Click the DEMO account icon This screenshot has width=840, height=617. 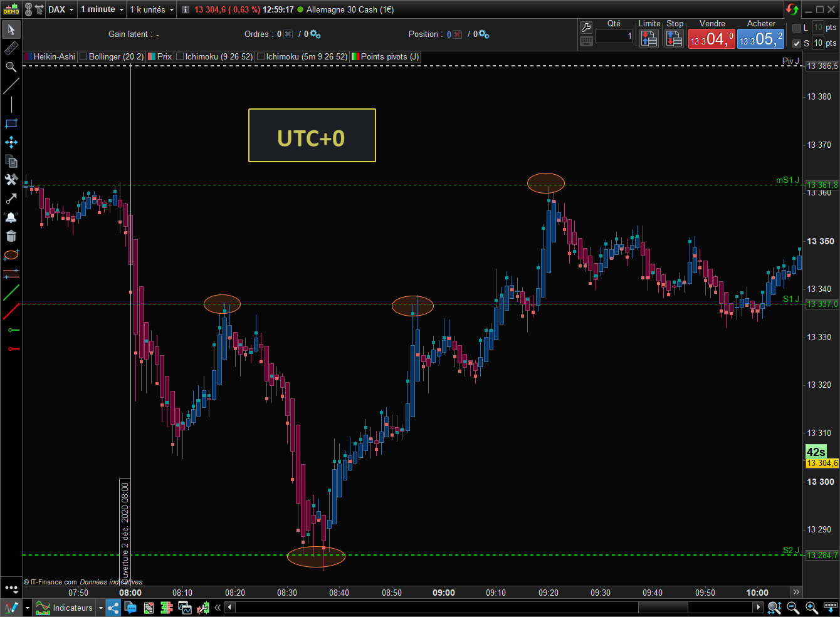(x=11, y=9)
